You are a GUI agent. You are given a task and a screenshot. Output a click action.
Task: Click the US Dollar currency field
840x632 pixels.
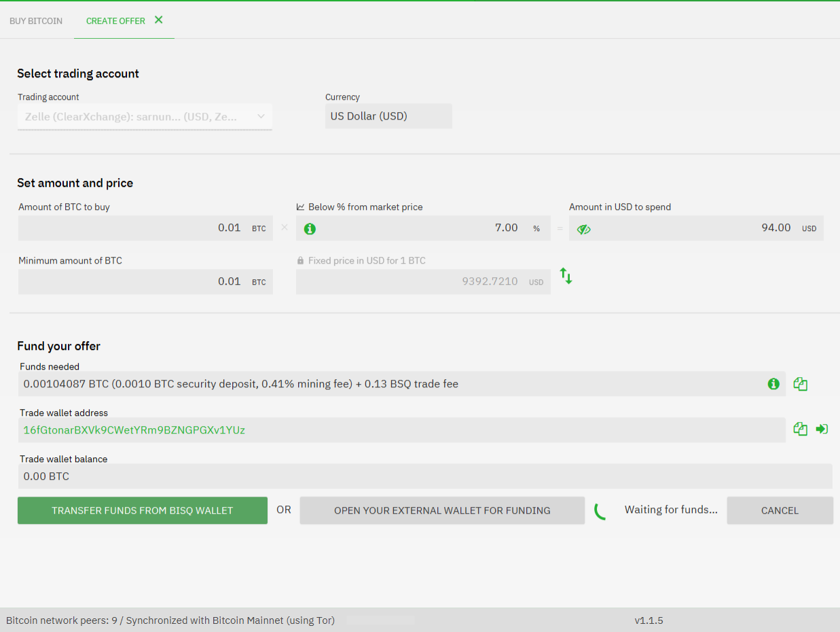click(388, 116)
